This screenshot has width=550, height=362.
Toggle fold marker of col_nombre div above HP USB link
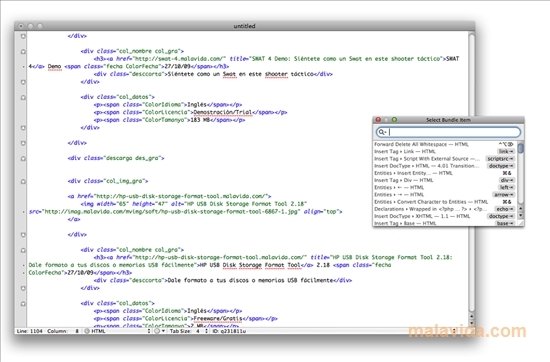tap(23, 250)
